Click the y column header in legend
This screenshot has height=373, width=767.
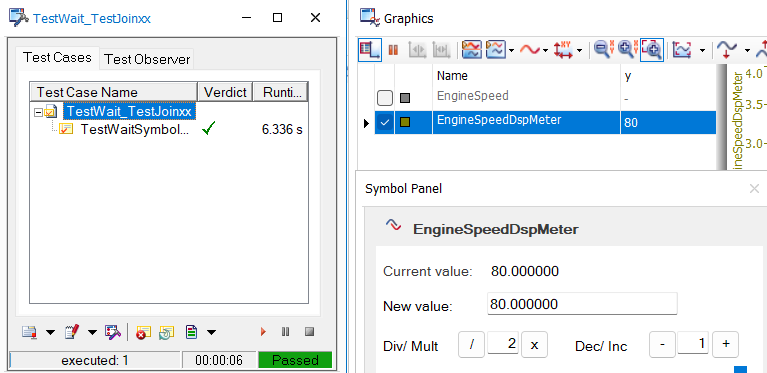click(x=668, y=76)
